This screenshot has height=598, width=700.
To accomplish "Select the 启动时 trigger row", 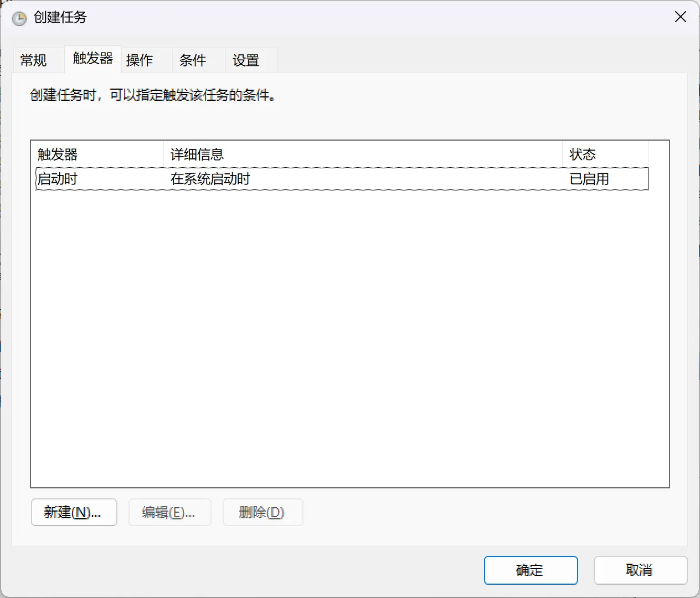I will coord(58,179).
